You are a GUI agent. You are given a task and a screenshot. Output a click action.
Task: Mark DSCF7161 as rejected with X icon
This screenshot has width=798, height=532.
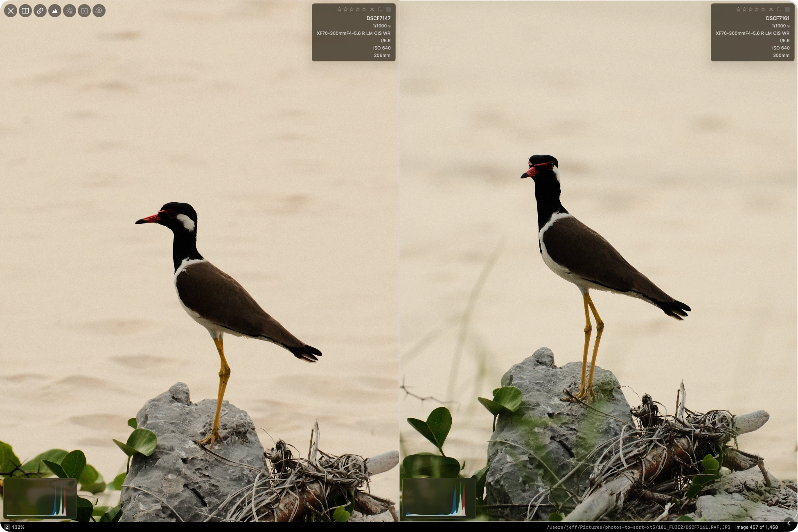pyautogui.click(x=771, y=9)
